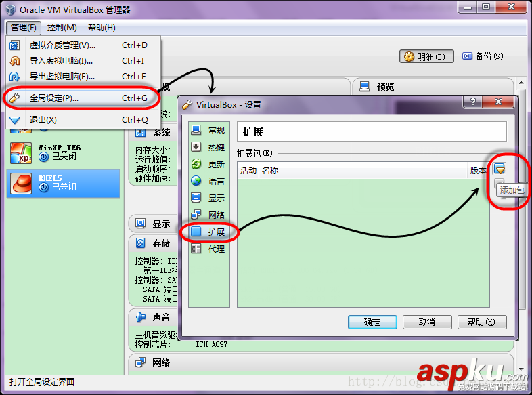This screenshot has width=532, height=395.
Task: Select the 扩展 settings category
Action: [208, 232]
